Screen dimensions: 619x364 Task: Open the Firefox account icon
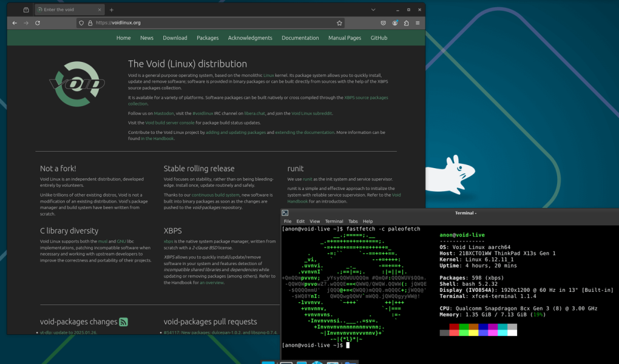395,23
